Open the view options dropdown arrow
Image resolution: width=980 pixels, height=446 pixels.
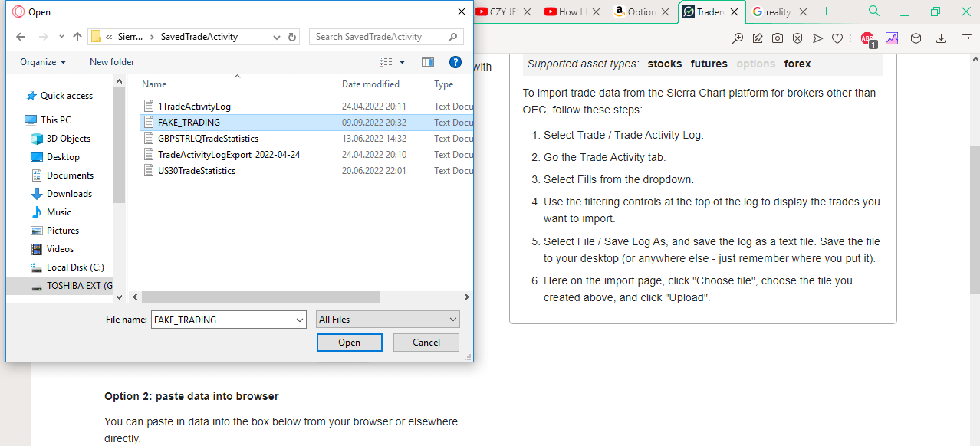pyautogui.click(x=402, y=62)
